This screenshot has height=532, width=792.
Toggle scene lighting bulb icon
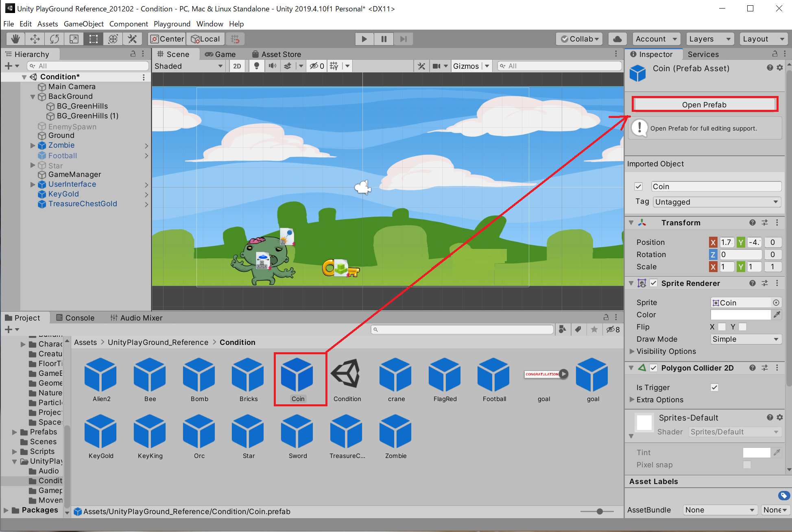[x=256, y=66]
